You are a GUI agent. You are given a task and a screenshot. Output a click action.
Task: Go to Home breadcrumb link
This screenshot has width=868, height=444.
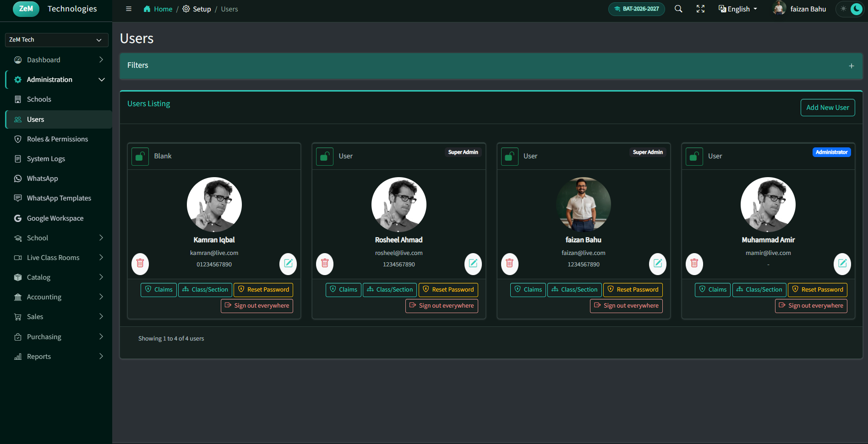pyautogui.click(x=158, y=9)
